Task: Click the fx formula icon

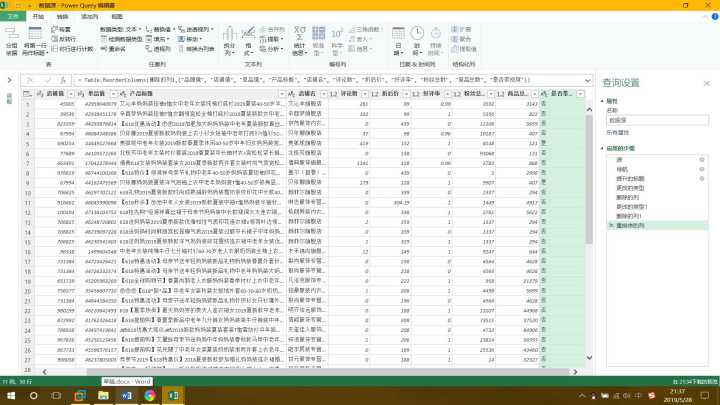Action: tap(61, 78)
